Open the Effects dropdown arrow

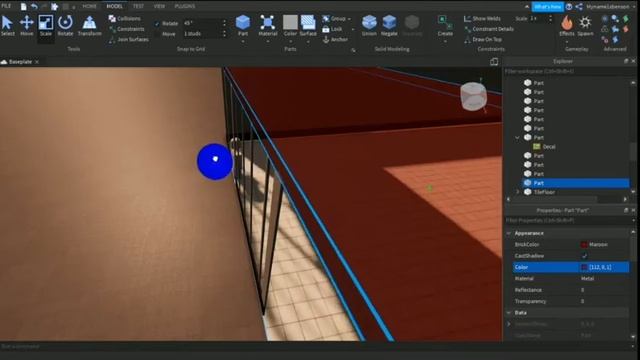pos(567,42)
